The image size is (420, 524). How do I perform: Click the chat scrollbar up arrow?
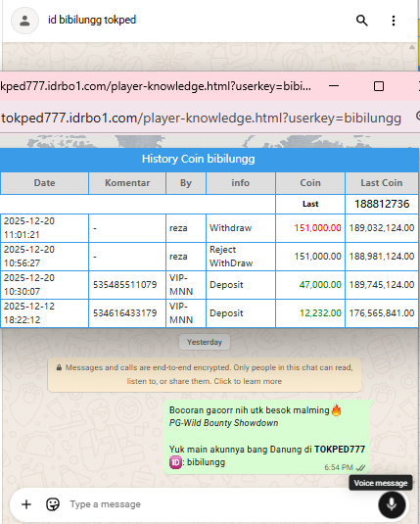(412, 47)
